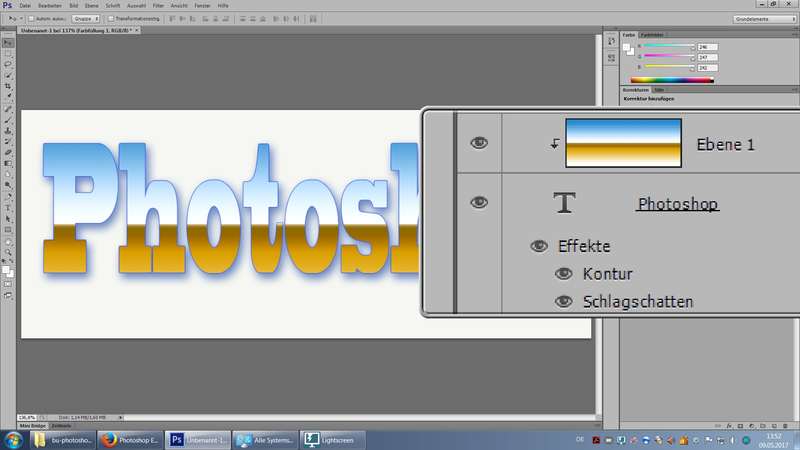Enable Transformationsstrg. checkbox
The height and width of the screenshot is (450, 800).
[111, 19]
